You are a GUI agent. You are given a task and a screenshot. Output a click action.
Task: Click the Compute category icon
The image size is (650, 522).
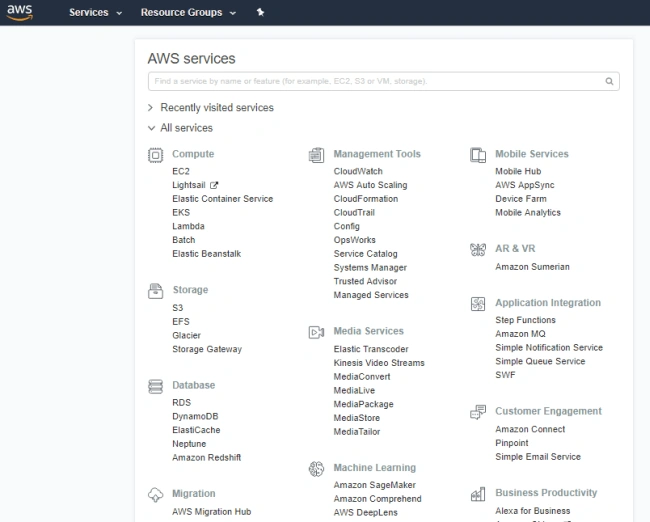(155, 155)
